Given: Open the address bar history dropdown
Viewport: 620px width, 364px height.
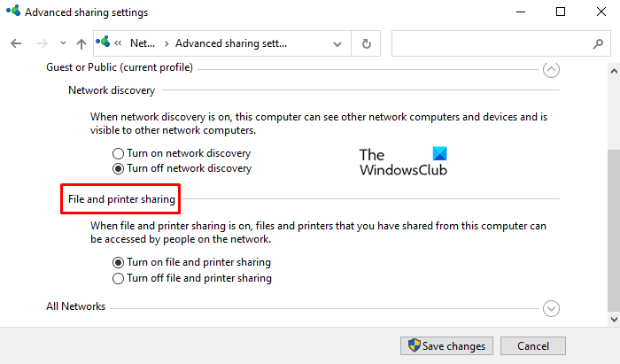Looking at the screenshot, I should coord(337,43).
